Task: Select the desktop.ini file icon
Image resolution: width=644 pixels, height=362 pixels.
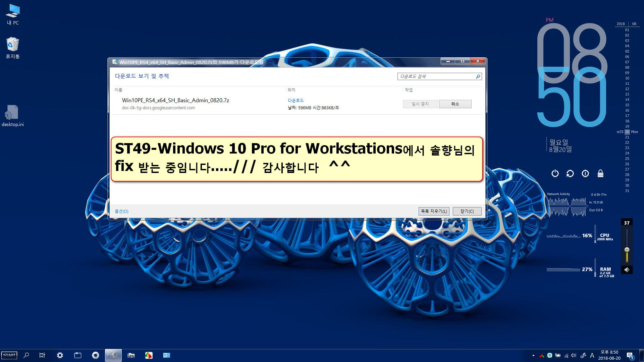Action: 13,116
